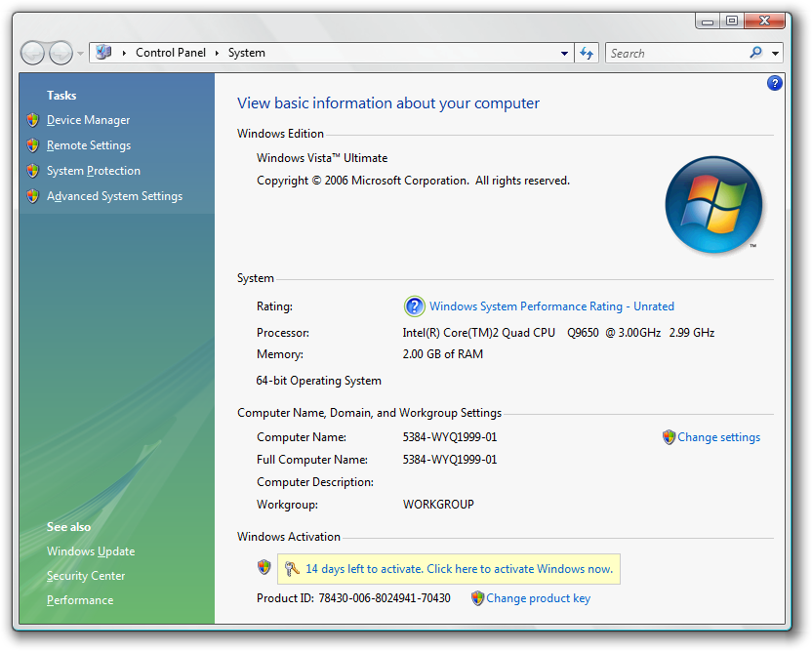Select the System breadcrumb in the address bar
This screenshot has height=652, width=812.
[x=247, y=53]
